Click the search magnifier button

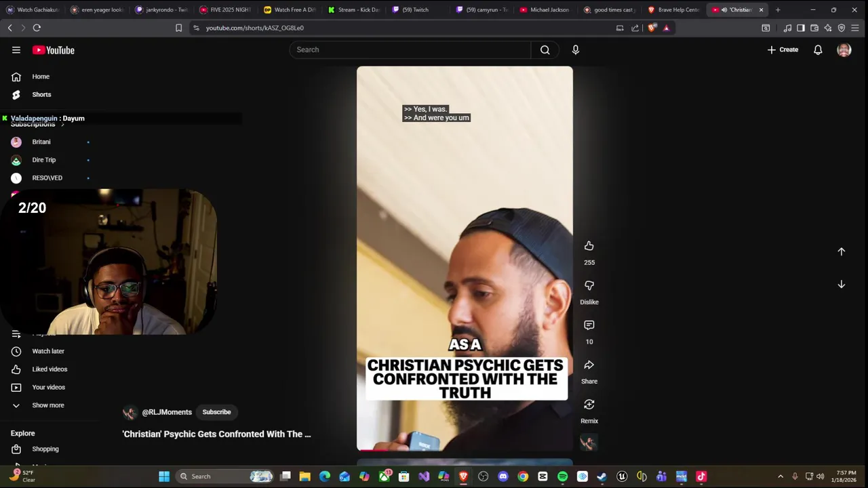click(x=545, y=49)
